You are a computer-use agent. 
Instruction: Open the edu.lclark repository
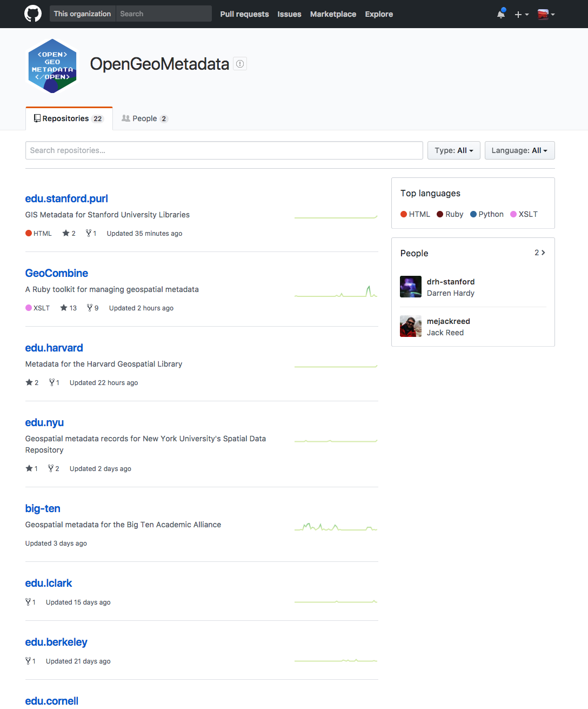pyautogui.click(x=49, y=583)
